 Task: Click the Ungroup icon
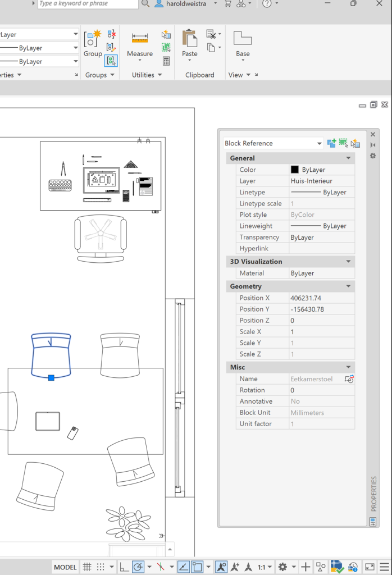[111, 34]
